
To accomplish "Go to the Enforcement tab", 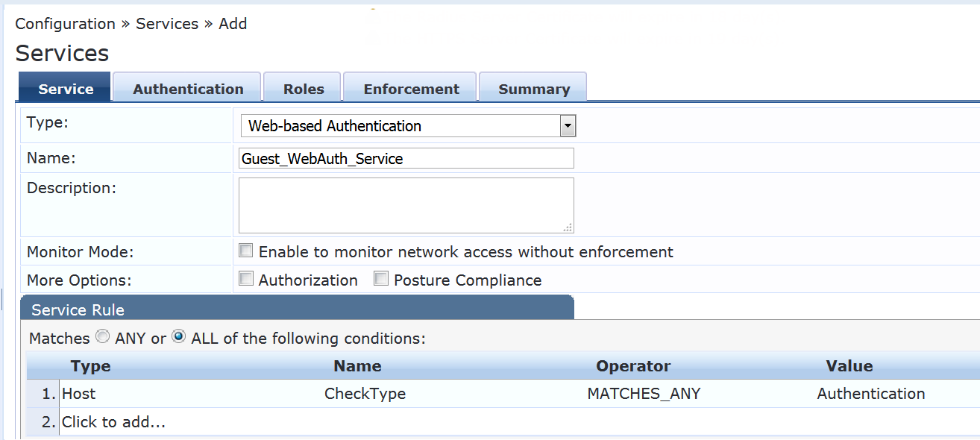I will click(x=411, y=89).
